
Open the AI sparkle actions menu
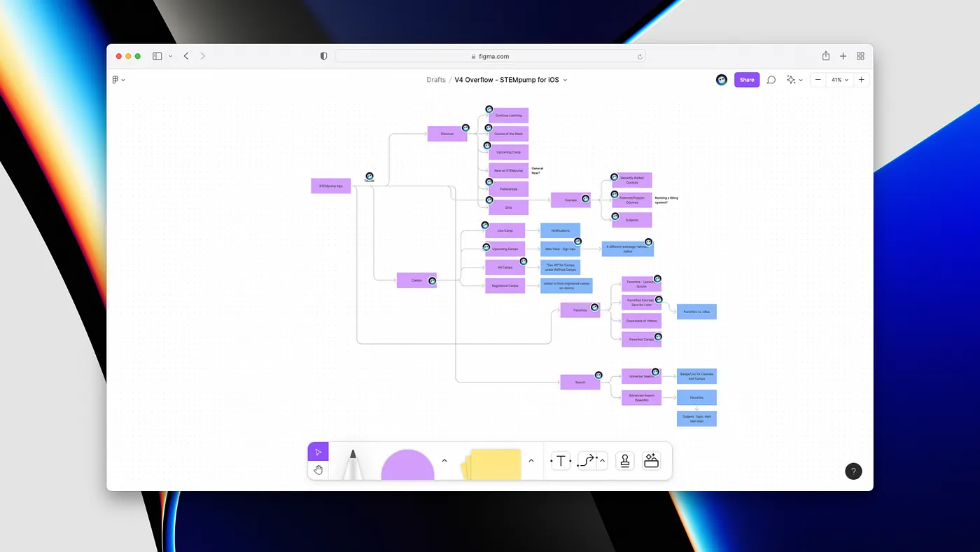[x=794, y=80]
